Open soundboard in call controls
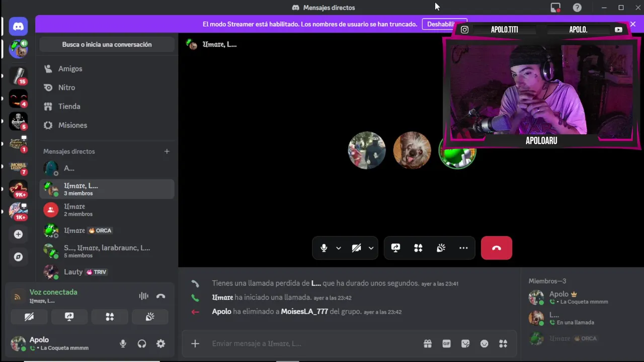 [x=441, y=248]
